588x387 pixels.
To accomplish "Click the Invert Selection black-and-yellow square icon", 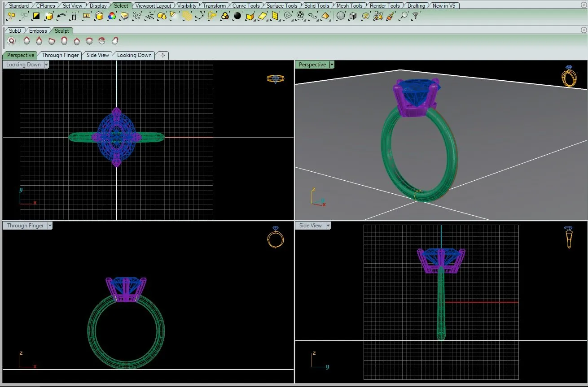I will 36,16.
